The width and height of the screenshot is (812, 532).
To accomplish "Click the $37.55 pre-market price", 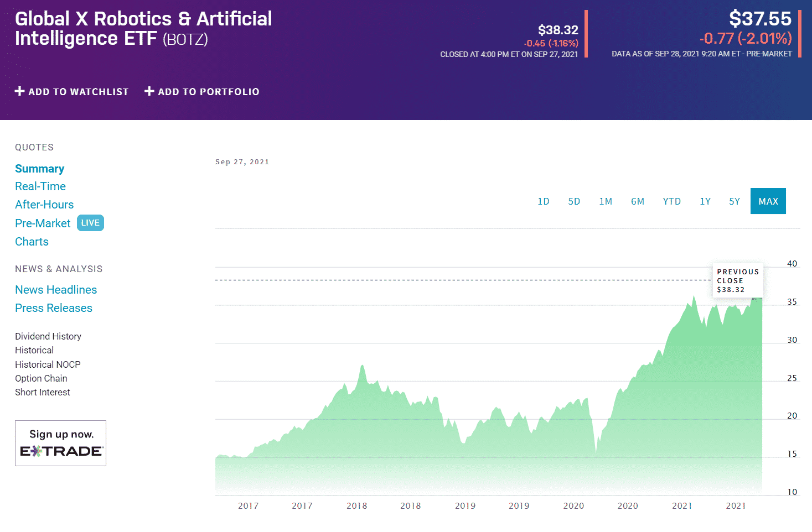I will click(760, 18).
